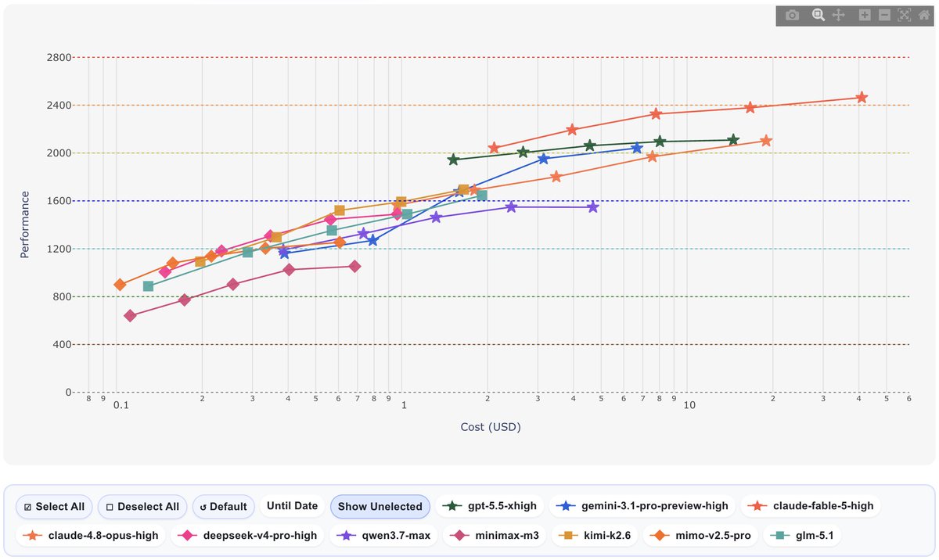Restore the Default selection button
This screenshot has width=939, height=560.
(x=223, y=506)
